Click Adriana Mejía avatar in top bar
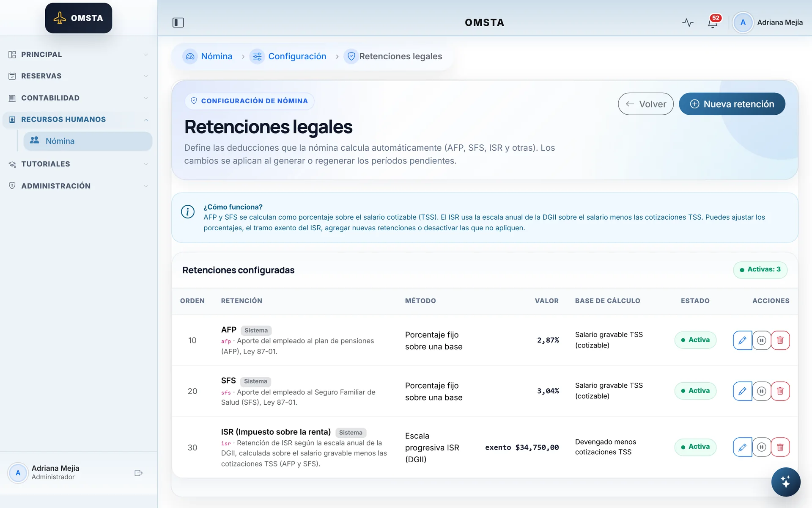This screenshot has height=508, width=812. coord(743,22)
